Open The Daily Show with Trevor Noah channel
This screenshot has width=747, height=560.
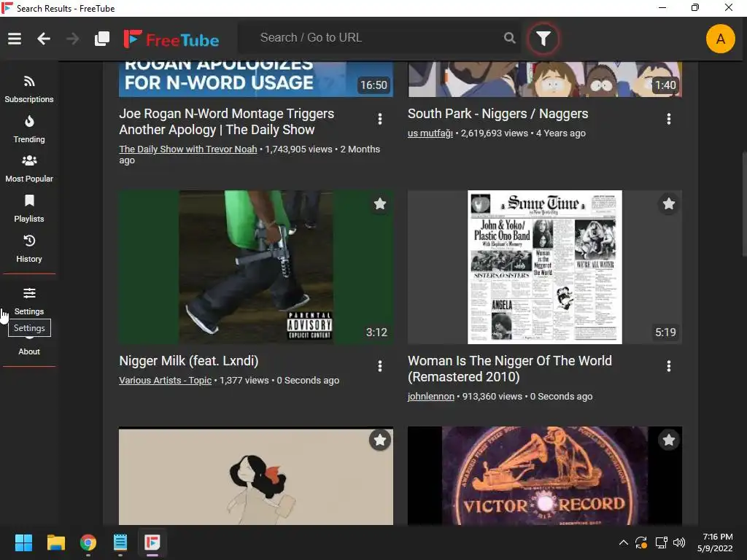pos(187,149)
